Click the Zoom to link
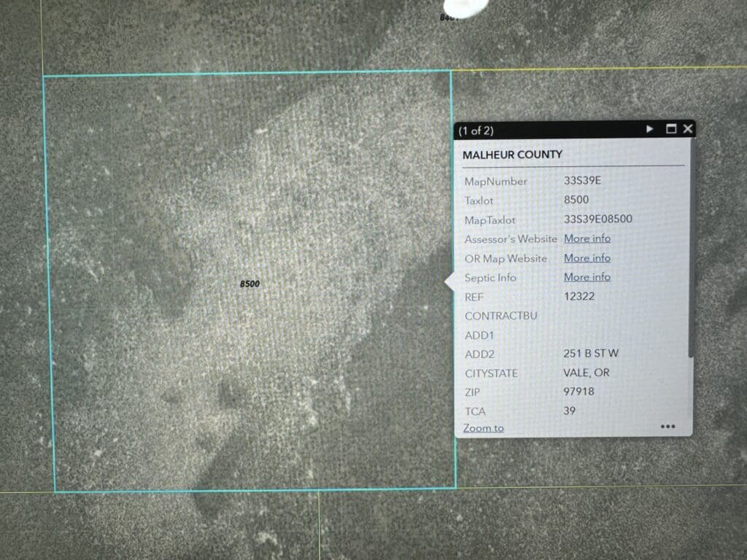 (482, 428)
